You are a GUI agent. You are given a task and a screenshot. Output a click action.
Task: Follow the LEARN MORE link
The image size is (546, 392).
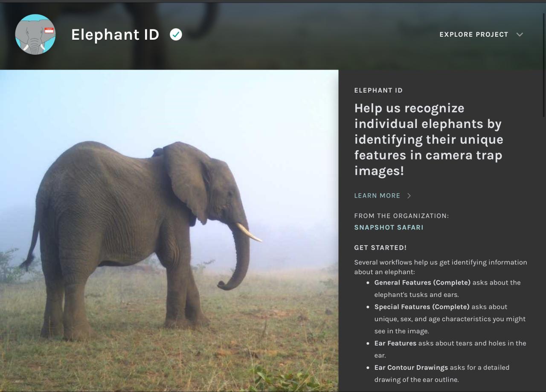tap(377, 196)
